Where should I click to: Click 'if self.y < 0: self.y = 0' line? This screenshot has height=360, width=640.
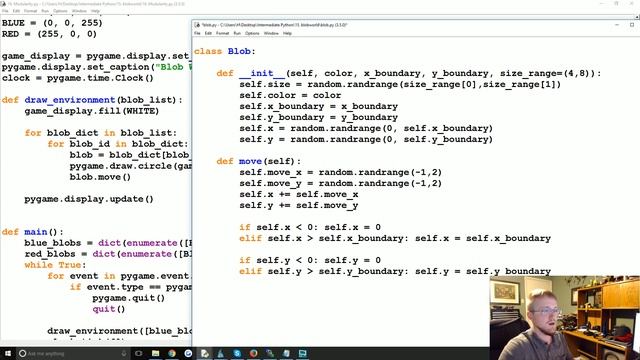[x=310, y=260]
